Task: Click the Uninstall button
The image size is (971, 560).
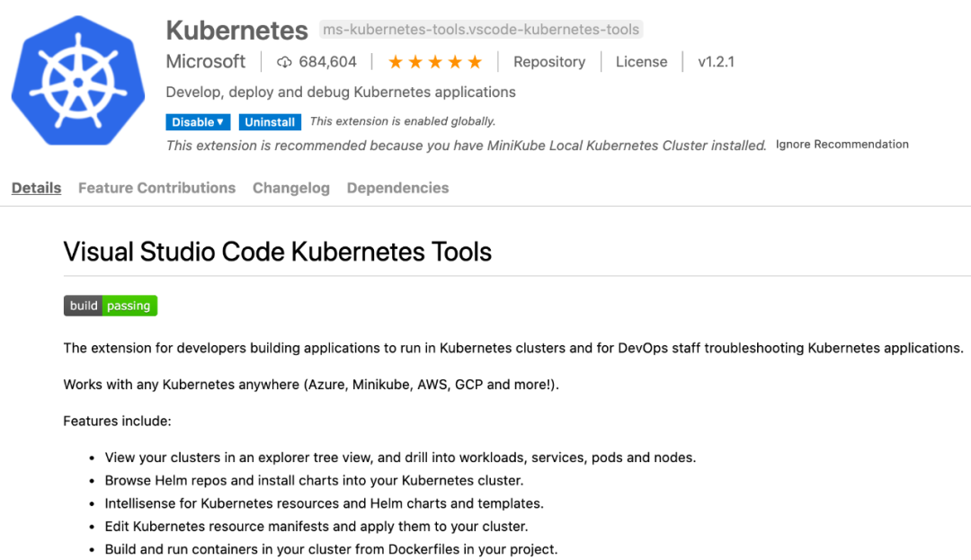Action: 270,122
